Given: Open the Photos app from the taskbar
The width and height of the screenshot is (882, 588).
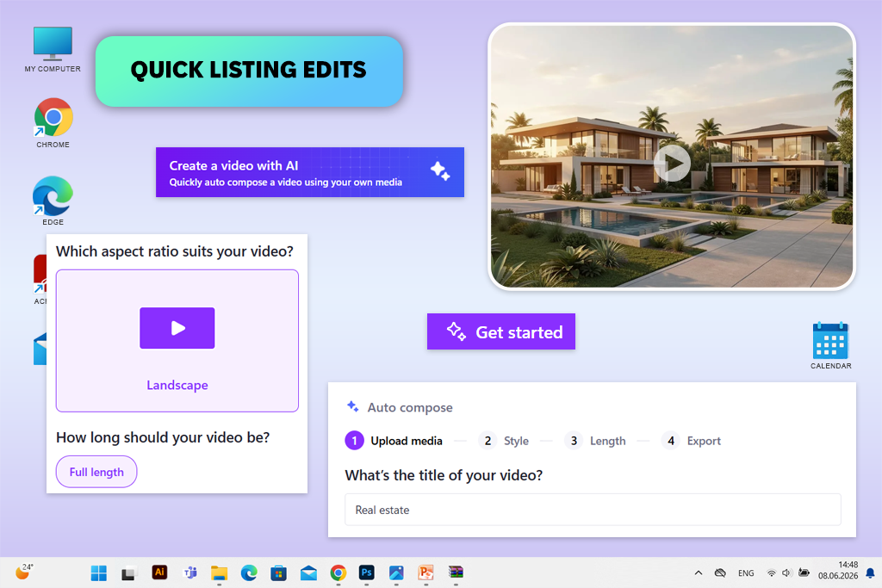Looking at the screenshot, I should click(396, 573).
